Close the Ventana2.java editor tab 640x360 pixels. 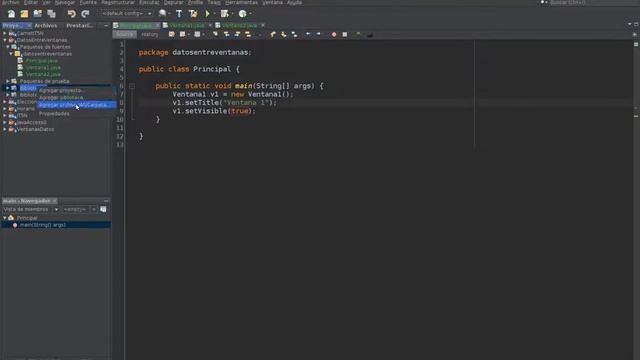tap(263, 25)
